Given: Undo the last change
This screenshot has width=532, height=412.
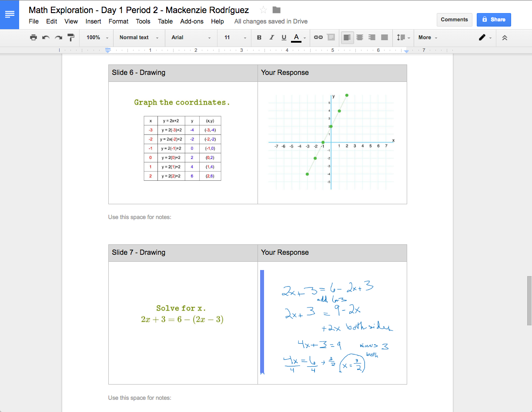Looking at the screenshot, I should pyautogui.click(x=46, y=37).
